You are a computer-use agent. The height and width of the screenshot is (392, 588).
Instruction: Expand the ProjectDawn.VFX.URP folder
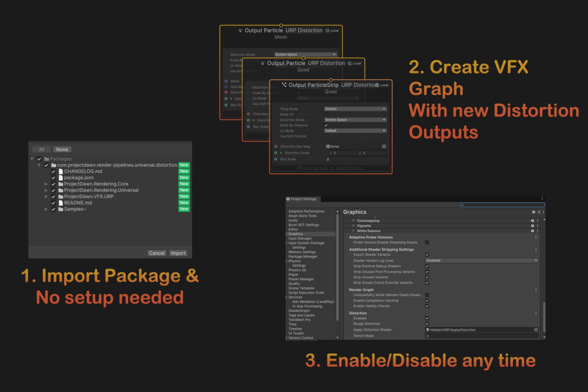[x=47, y=196]
